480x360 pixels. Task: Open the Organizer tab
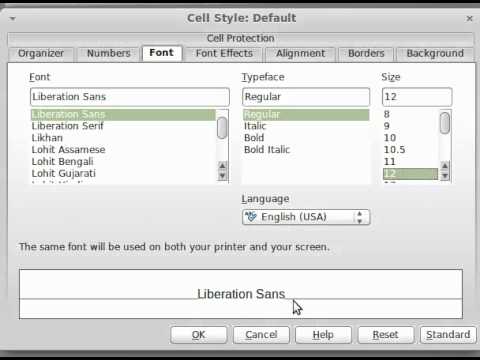41,54
